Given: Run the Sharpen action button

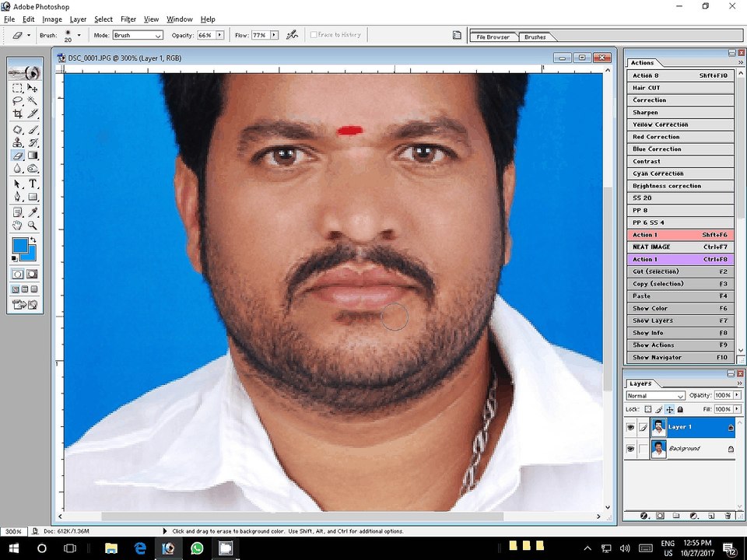Looking at the screenshot, I should [x=680, y=112].
